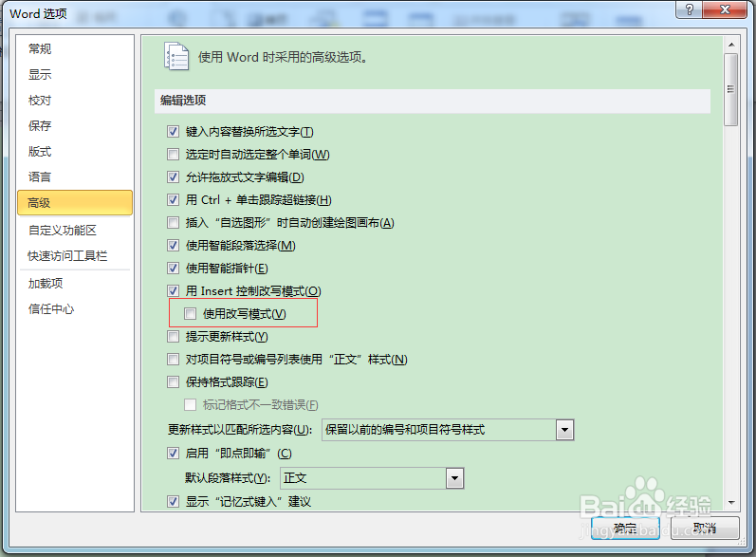Select the 常规 category
Image resolution: width=756 pixels, height=557 pixels.
(75, 48)
